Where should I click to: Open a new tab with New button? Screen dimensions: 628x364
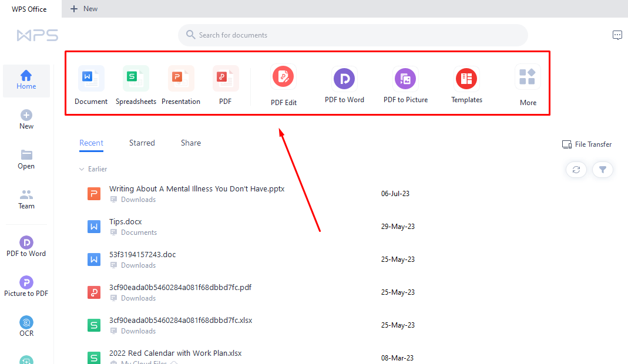(x=84, y=9)
